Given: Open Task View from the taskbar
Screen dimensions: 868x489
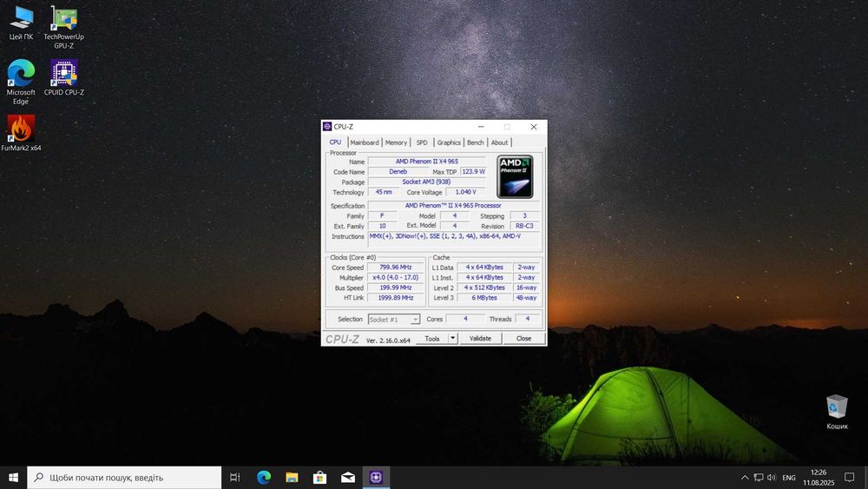Looking at the screenshot, I should click(x=234, y=478).
